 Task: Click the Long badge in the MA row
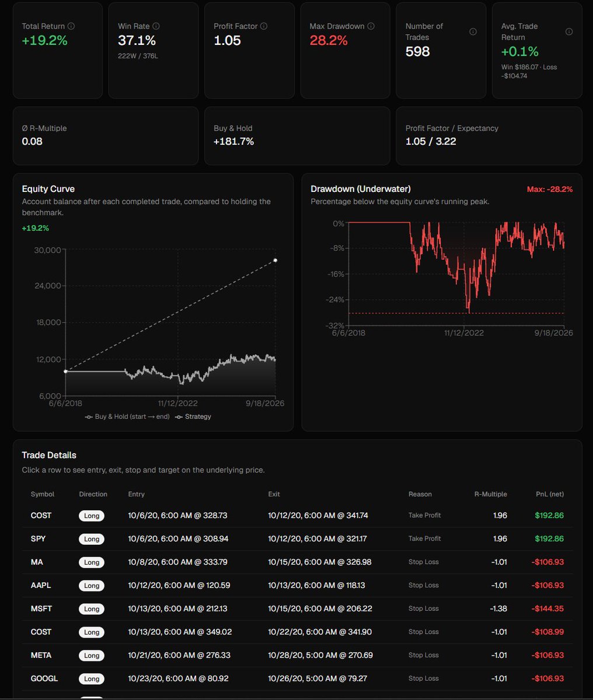92,562
